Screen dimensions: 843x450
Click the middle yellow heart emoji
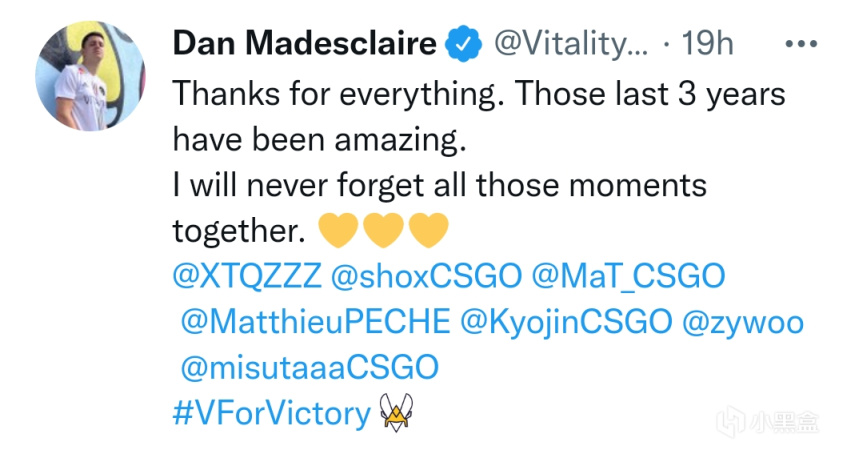384,232
